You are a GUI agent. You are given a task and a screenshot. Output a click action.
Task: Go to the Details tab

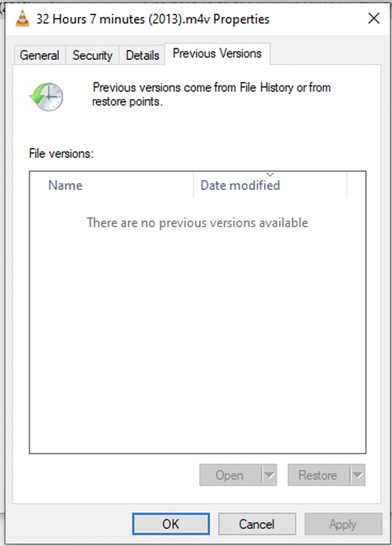tap(143, 55)
